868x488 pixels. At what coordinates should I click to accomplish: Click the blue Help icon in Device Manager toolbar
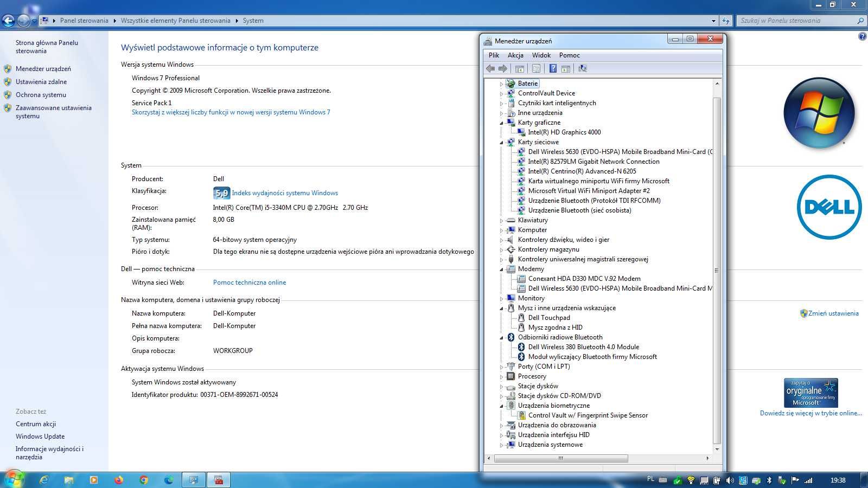tap(553, 68)
